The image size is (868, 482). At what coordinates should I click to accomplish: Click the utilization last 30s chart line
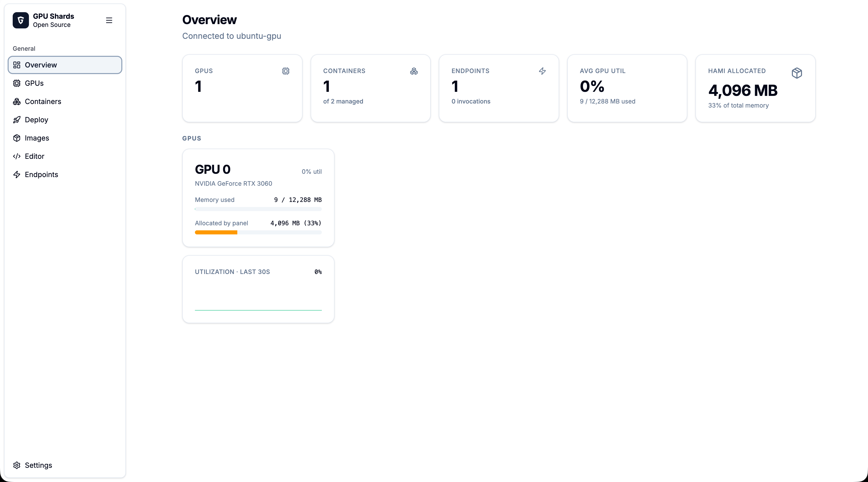coord(258,310)
